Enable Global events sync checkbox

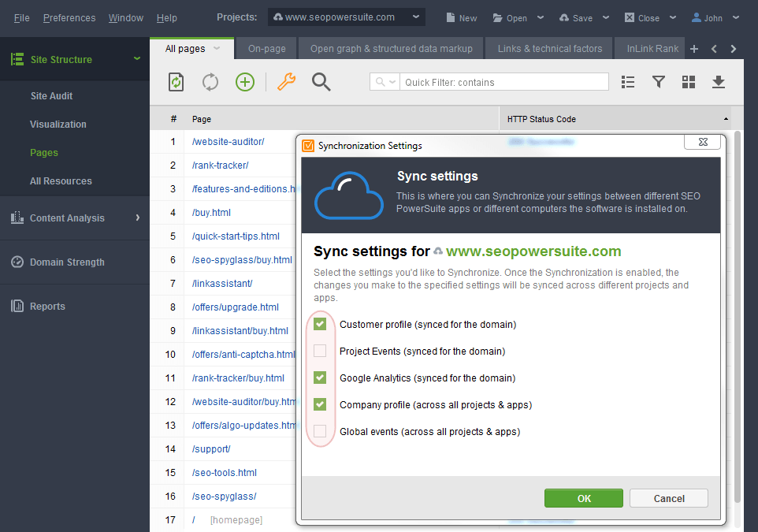click(x=320, y=431)
